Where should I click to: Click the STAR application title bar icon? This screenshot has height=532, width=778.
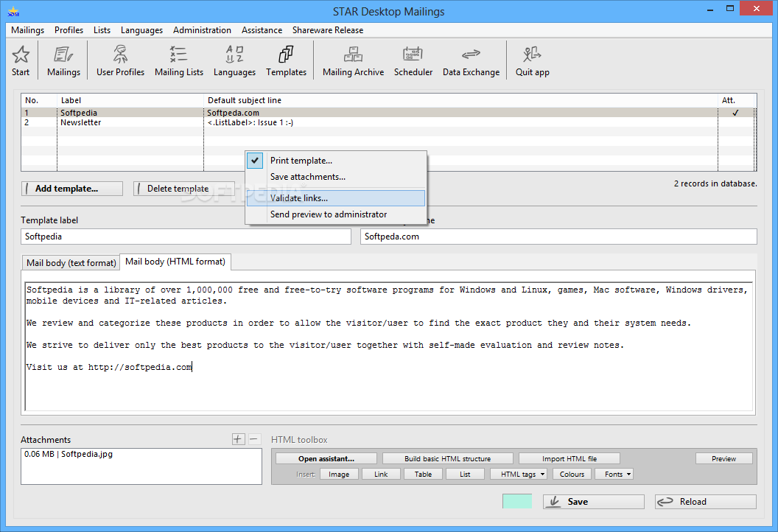(13, 11)
